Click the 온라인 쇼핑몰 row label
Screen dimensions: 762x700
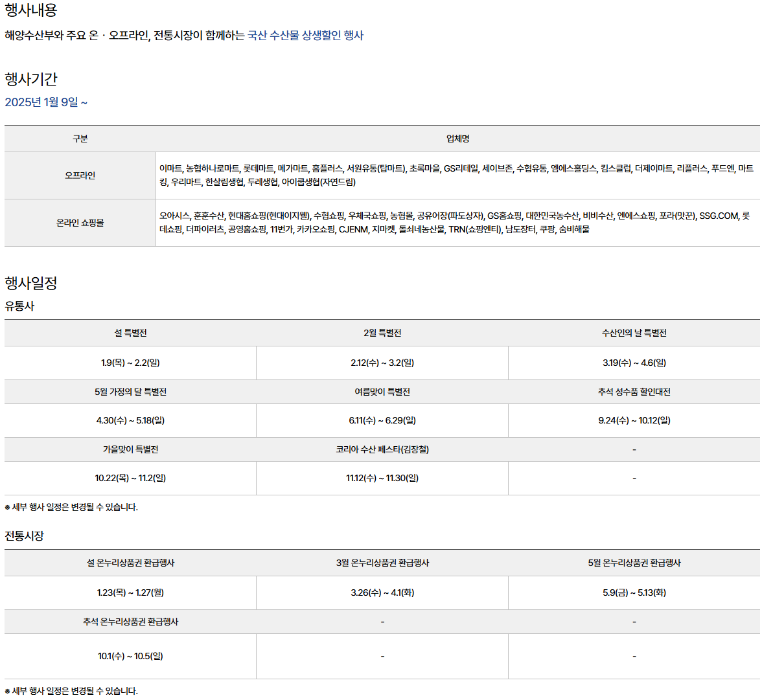click(80, 223)
